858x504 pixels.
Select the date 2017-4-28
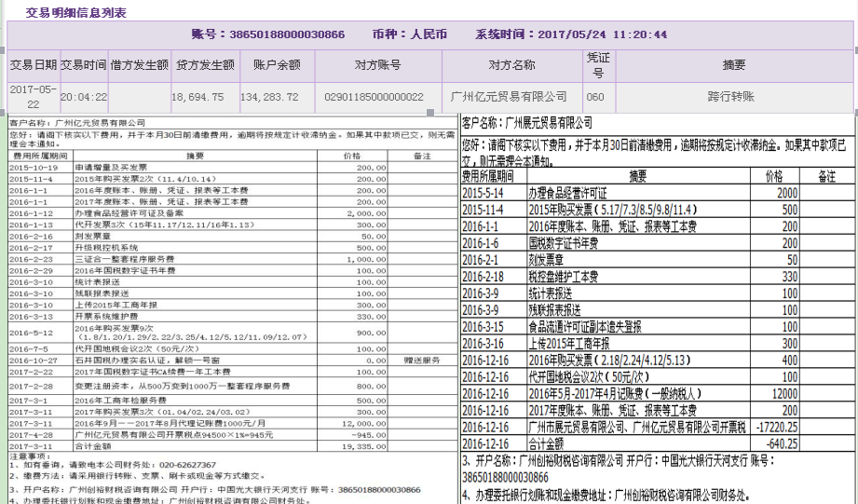point(31,435)
